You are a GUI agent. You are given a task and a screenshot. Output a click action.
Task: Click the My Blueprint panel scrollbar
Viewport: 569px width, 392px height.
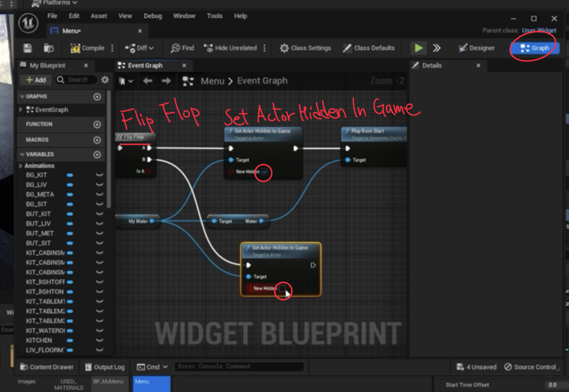point(109,149)
